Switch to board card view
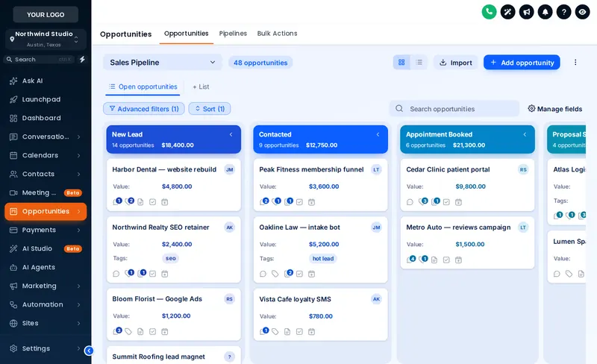Screen dimensions: 597x364 click(x=401, y=63)
